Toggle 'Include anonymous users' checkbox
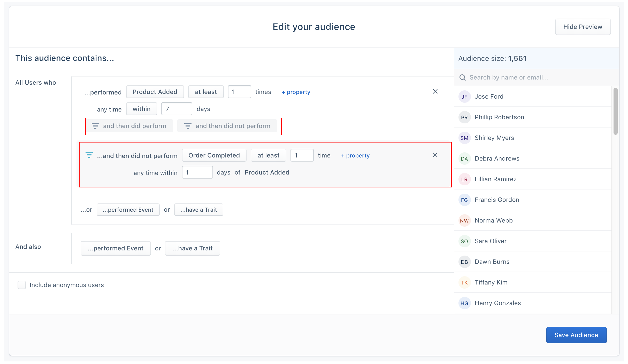This screenshot has height=364, width=628. (22, 285)
